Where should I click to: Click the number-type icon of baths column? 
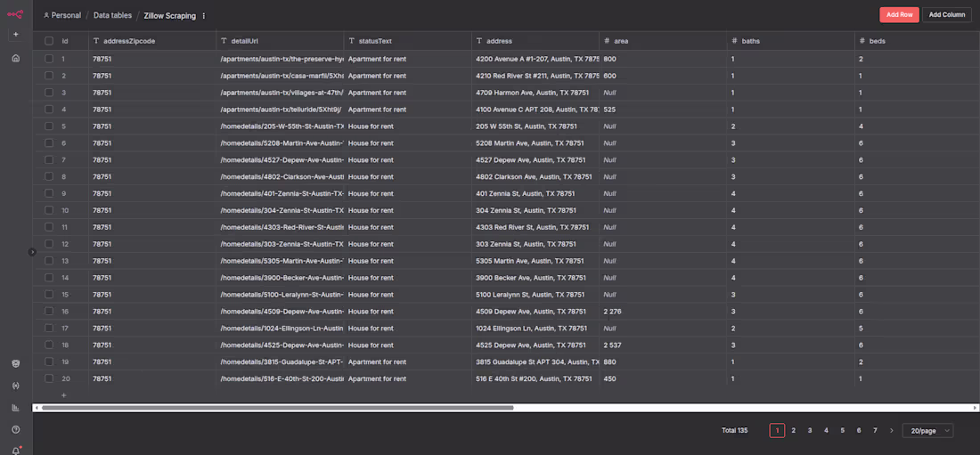734,41
